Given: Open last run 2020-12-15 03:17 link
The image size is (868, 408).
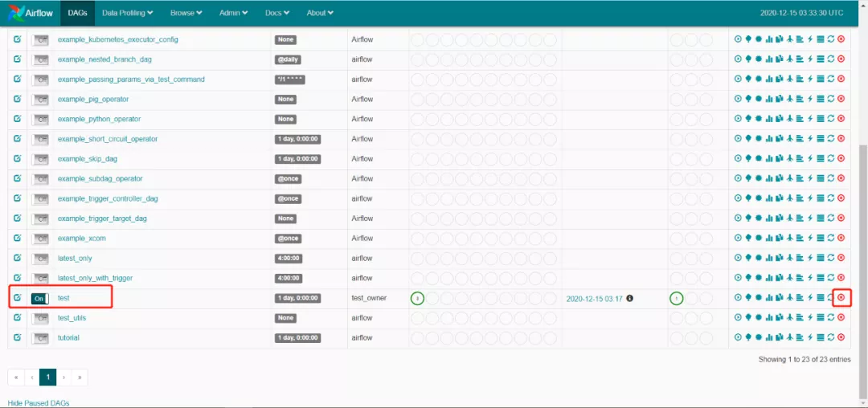Looking at the screenshot, I should tap(595, 299).
